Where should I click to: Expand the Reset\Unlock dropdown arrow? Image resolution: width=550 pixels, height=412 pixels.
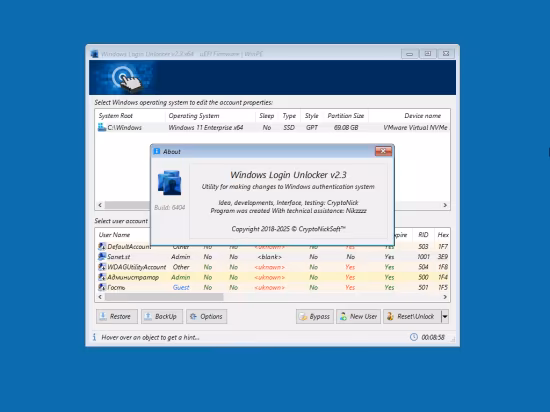pyautogui.click(x=445, y=316)
